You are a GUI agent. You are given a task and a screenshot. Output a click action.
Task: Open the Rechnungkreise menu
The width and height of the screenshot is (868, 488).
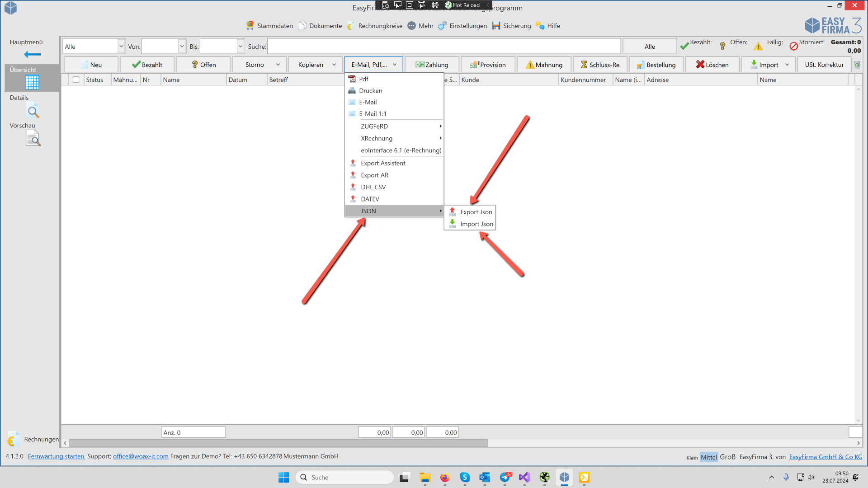pyautogui.click(x=374, y=26)
